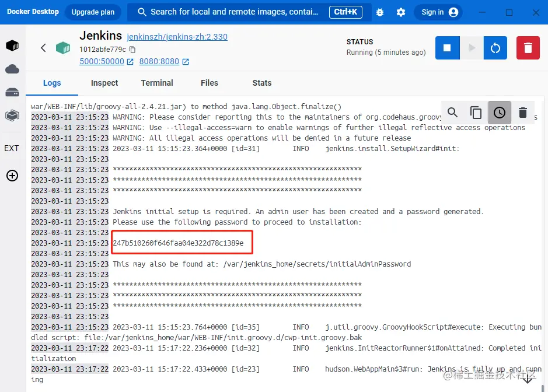548x392 pixels.
Task: Copy the container ID 1012abfe779c
Action: click(132, 49)
